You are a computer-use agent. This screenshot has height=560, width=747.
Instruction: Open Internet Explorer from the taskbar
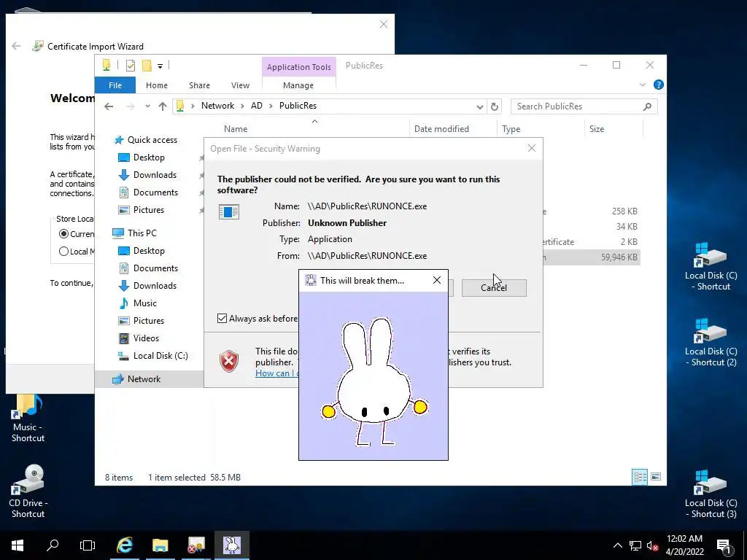124,545
